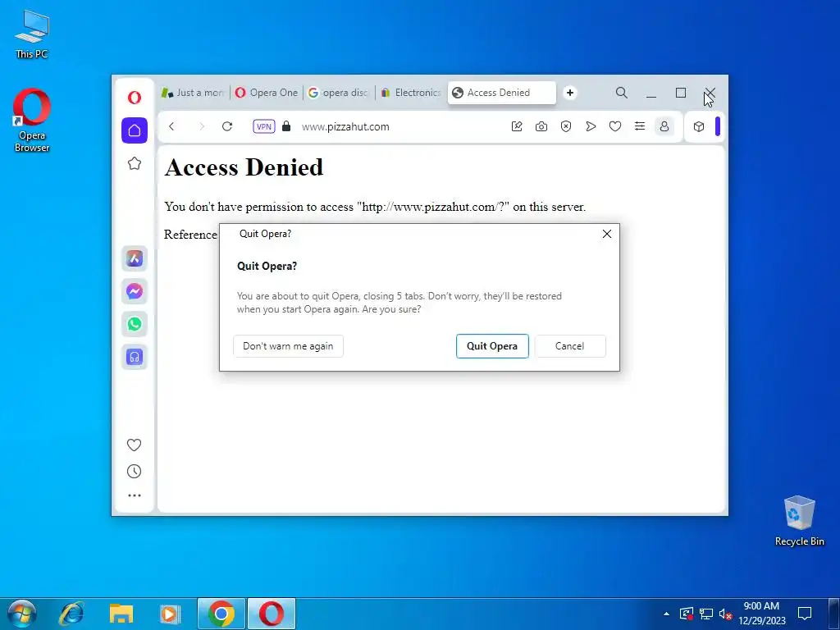The image size is (840, 630).
Task: Open WhatsApp in the sidebar
Action: 135,324
